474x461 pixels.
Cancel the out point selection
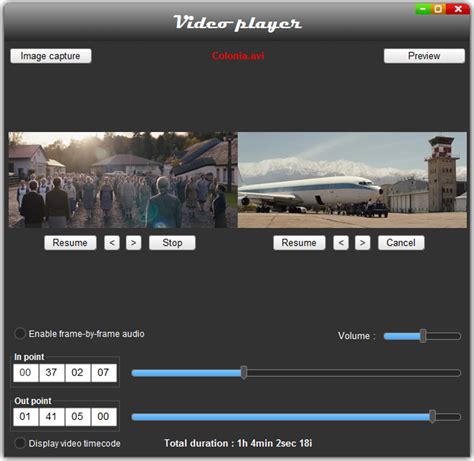point(401,243)
